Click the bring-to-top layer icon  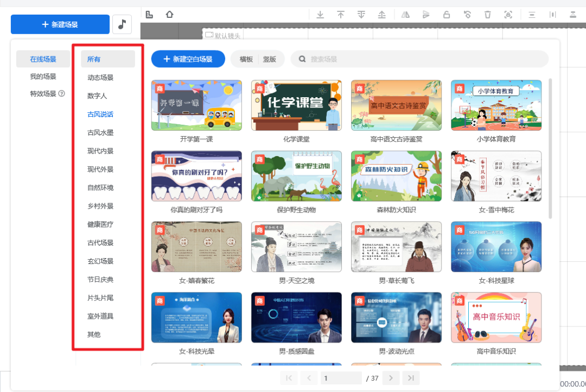[340, 15]
